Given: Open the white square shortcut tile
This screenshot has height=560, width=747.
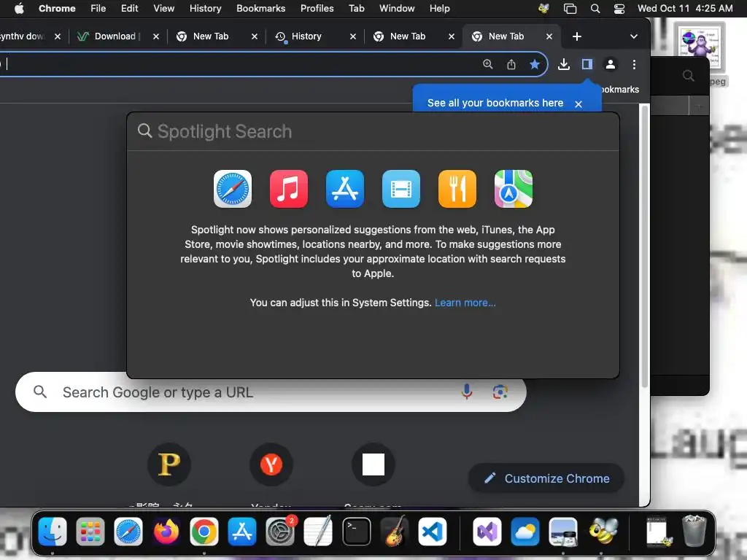Looking at the screenshot, I should point(373,464).
